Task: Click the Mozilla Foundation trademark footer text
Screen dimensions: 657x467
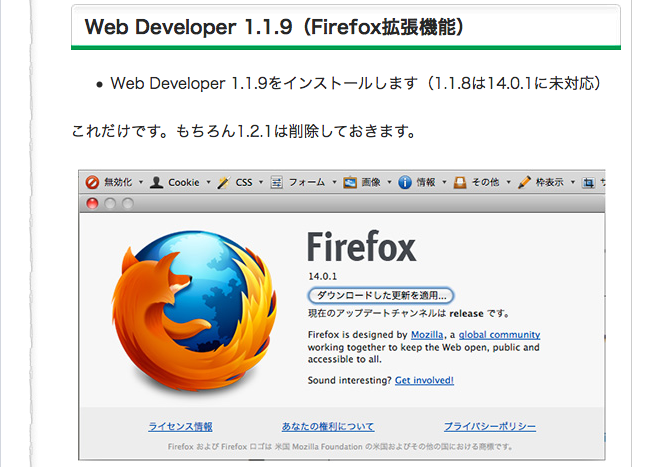Action: click(340, 447)
